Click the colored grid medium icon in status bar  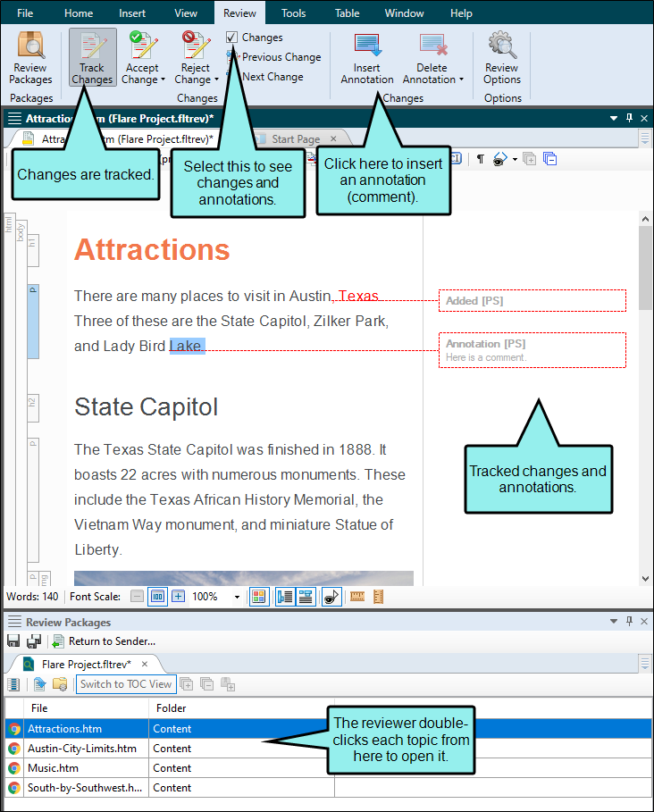tap(258, 597)
